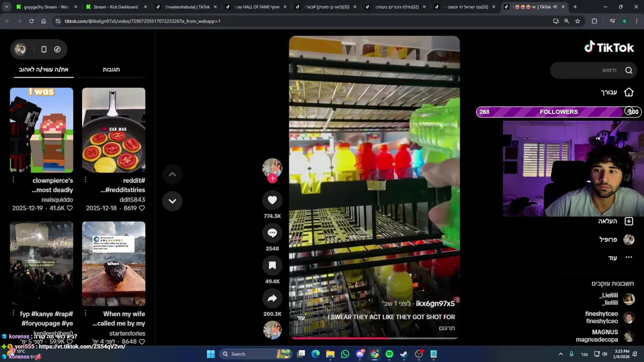Viewport: 644px width, 362px height.
Task: Open followed account MAGNUS magnusdecopa
Action: [605, 336]
